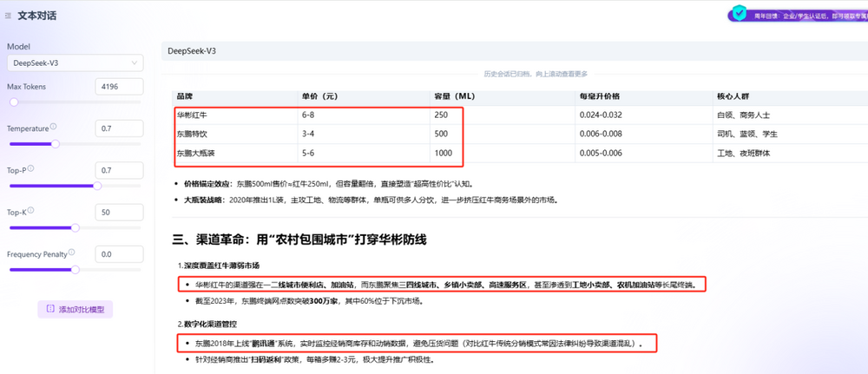Click the icon inside 添加对比模型 button
This screenshot has width=868, height=374.
click(x=50, y=310)
